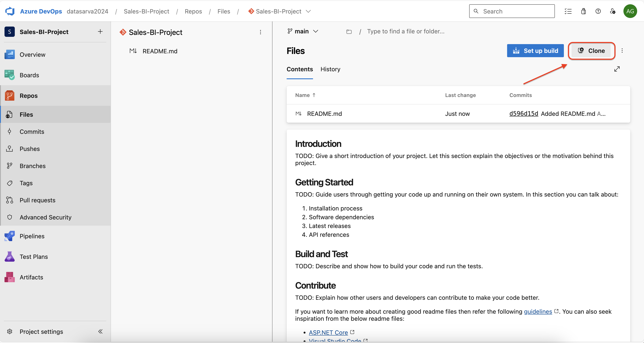Open the Marketplace shopping bag icon
644x343 pixels.
pos(584,11)
